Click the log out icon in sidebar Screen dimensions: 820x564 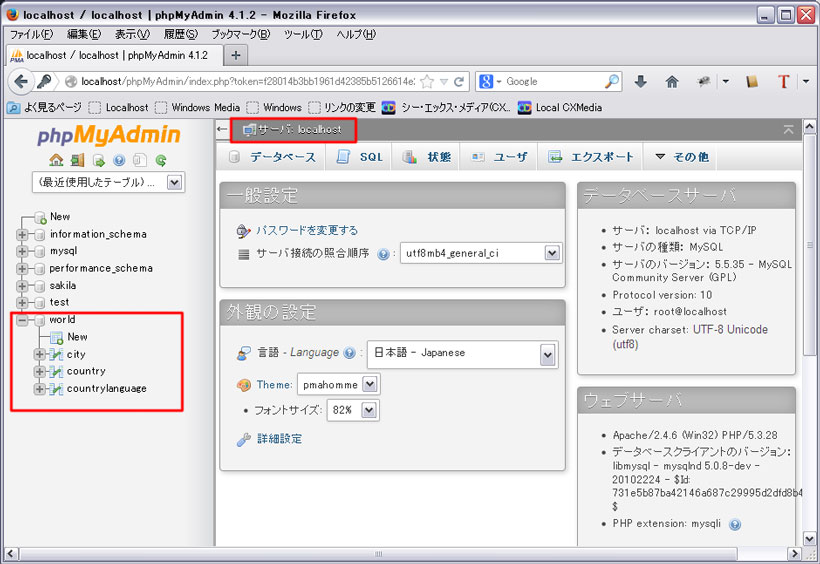coord(77,160)
